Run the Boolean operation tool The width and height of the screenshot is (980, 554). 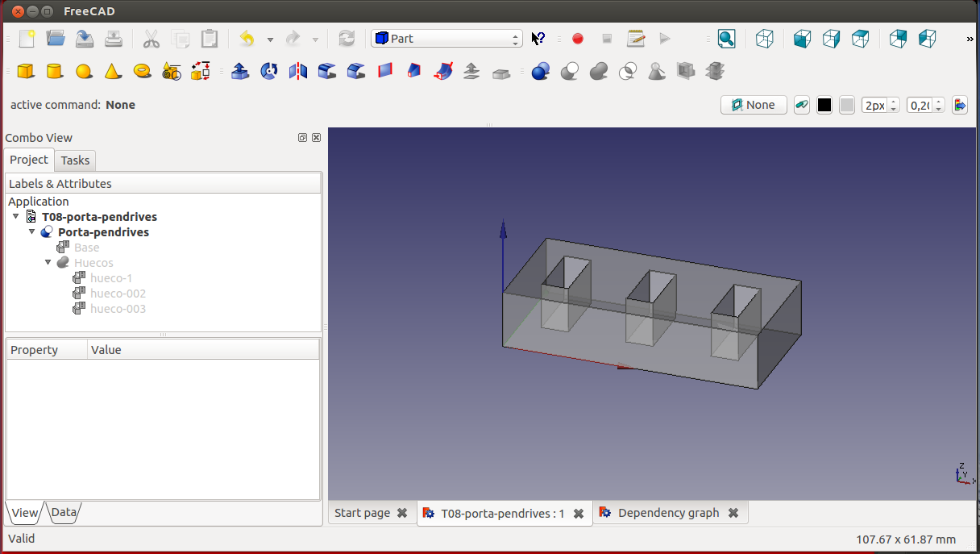tap(540, 72)
